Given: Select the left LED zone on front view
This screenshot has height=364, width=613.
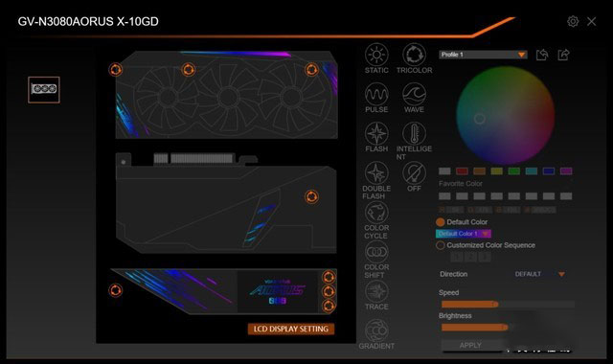Looking at the screenshot, I should click(115, 70).
